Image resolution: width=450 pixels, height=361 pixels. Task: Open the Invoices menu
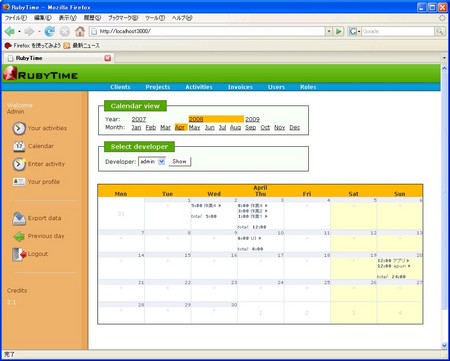click(x=240, y=87)
